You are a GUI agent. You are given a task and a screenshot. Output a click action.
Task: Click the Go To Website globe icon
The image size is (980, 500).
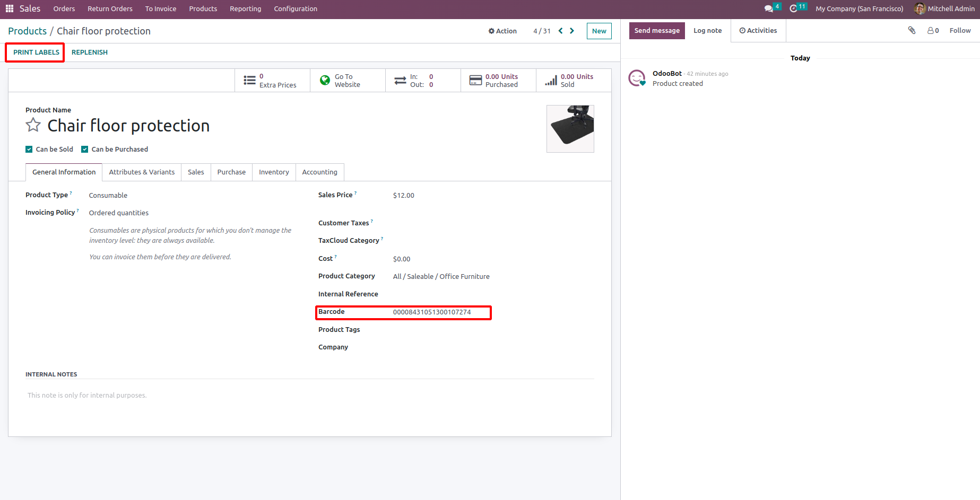click(325, 81)
